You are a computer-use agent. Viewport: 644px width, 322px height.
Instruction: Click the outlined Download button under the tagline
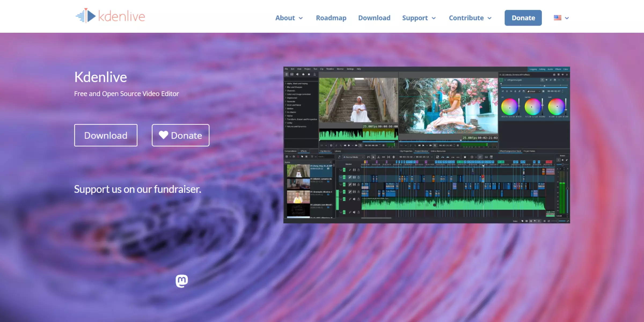click(x=106, y=135)
